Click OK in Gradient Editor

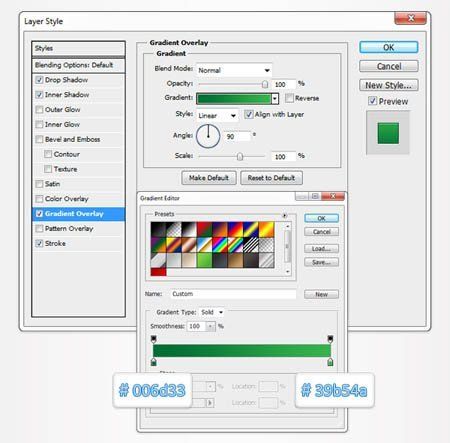coord(321,218)
